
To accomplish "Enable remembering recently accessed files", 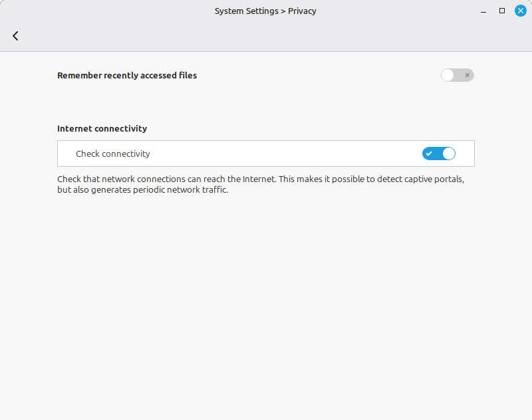I will point(457,75).
